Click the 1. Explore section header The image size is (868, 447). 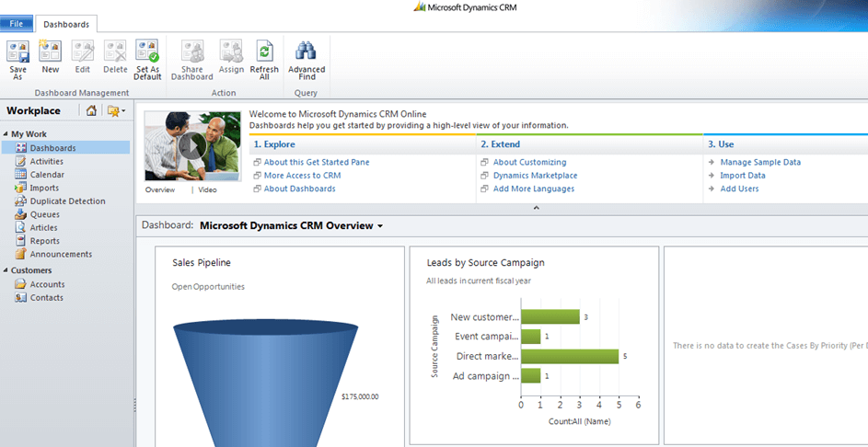(274, 144)
